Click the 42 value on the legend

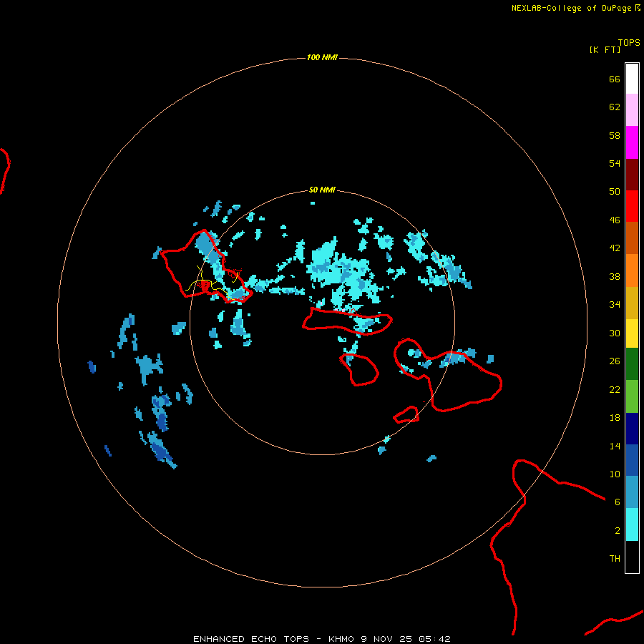615,248
